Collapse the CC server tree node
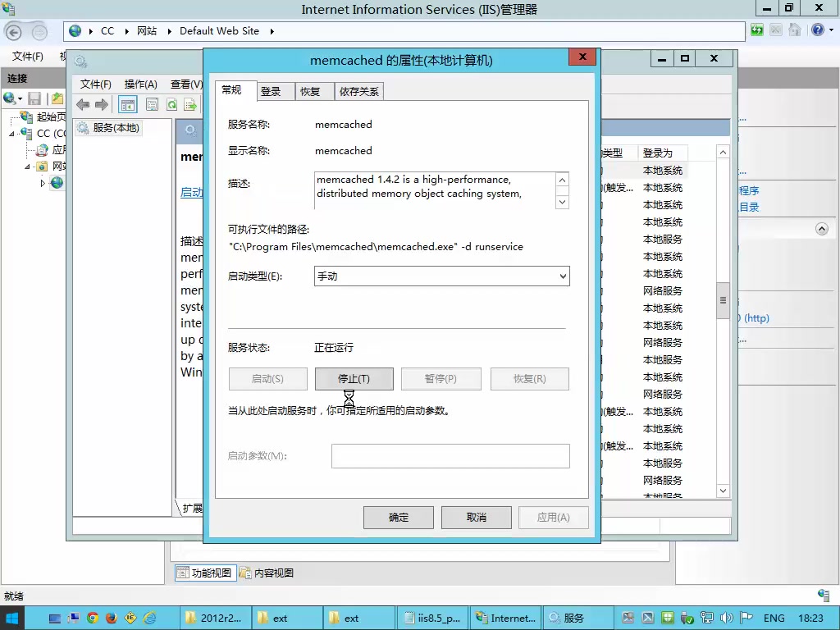 point(11,134)
